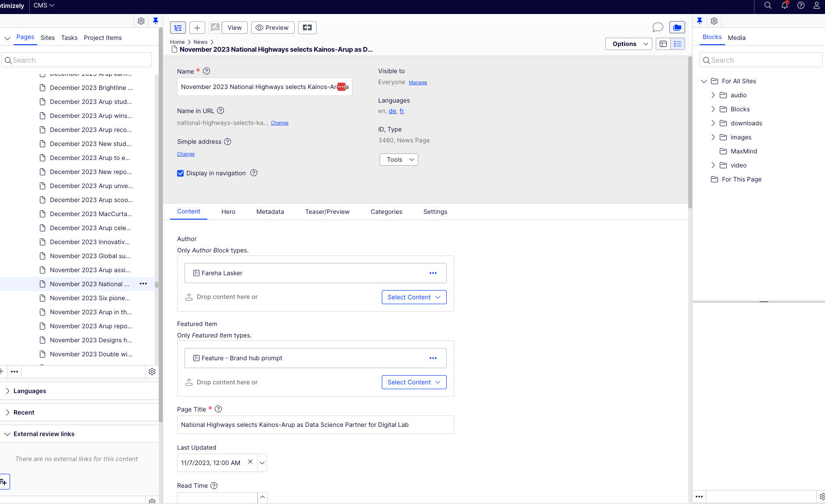Uncheck Display in navigation checkbox
The height and width of the screenshot is (504, 825).
point(180,173)
